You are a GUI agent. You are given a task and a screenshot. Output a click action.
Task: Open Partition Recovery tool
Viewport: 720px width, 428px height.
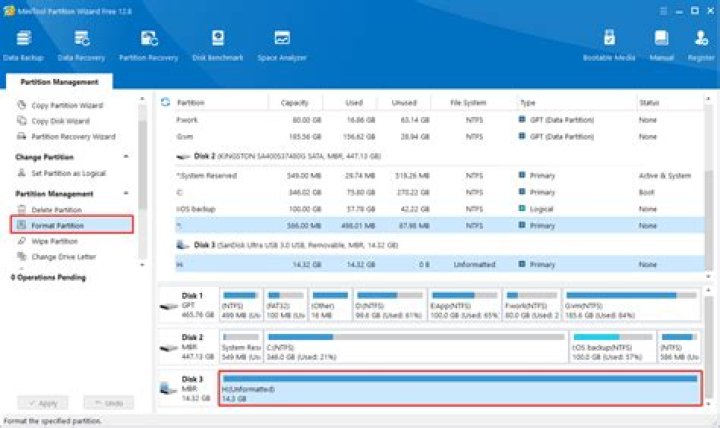tap(148, 45)
